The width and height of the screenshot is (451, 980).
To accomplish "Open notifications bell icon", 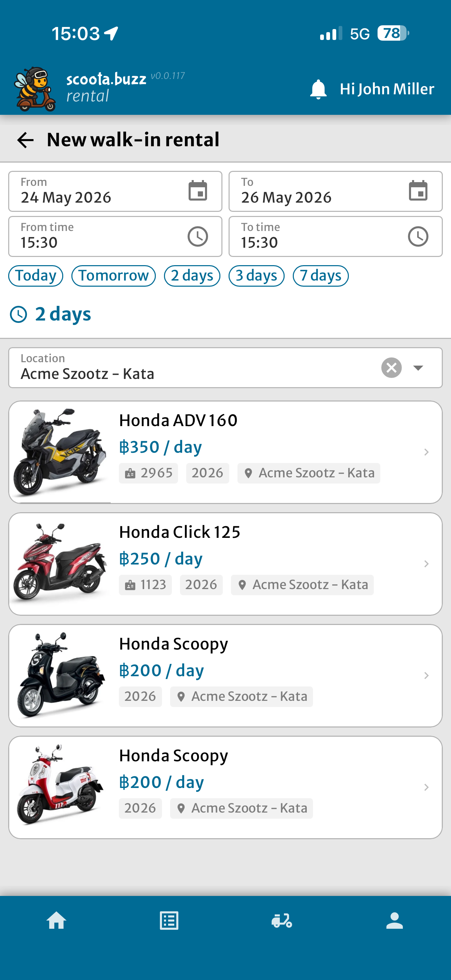I will click(318, 90).
